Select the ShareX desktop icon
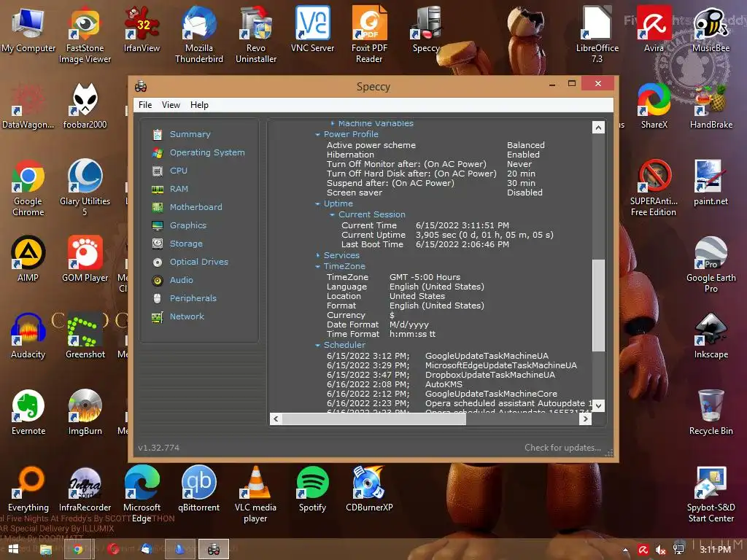This screenshot has width=747, height=560. (x=654, y=106)
